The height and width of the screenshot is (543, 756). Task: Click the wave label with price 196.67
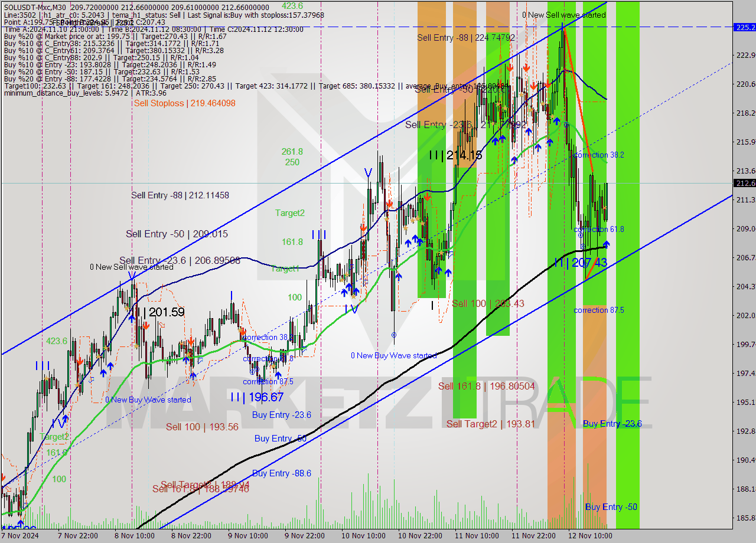tap(257, 397)
